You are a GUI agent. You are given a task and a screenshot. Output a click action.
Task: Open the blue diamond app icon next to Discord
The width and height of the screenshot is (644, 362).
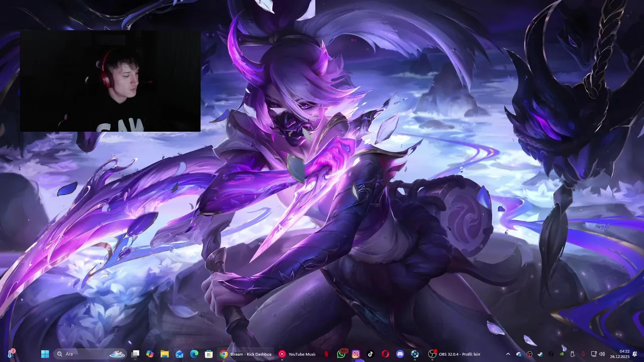tap(415, 354)
